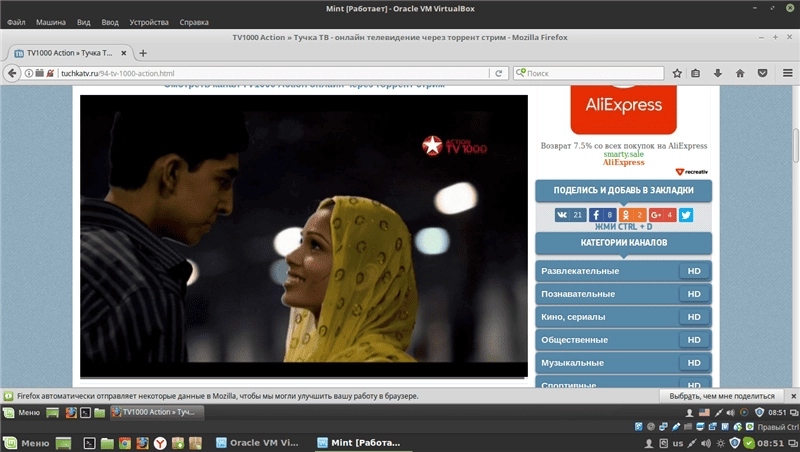This screenshot has height=452, width=800.
Task: Open the Устройства menu
Action: [x=148, y=22]
